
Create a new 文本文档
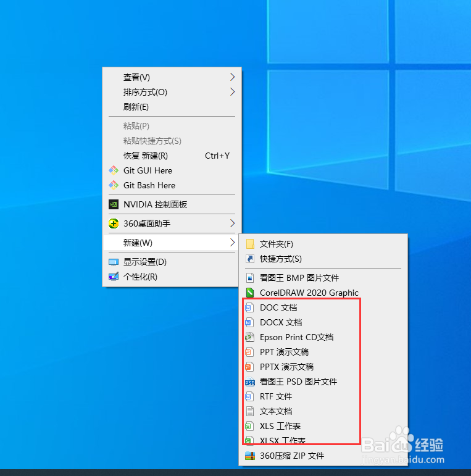323,411
